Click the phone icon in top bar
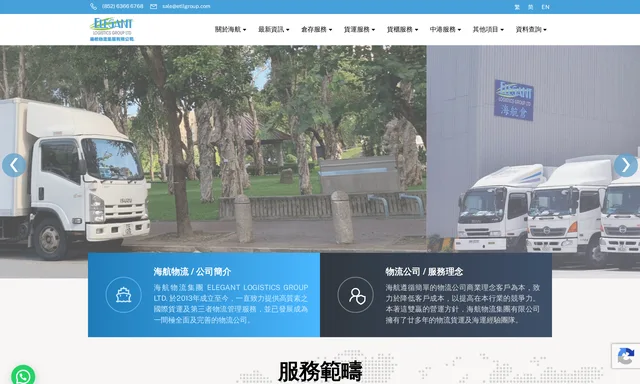 [93, 7]
